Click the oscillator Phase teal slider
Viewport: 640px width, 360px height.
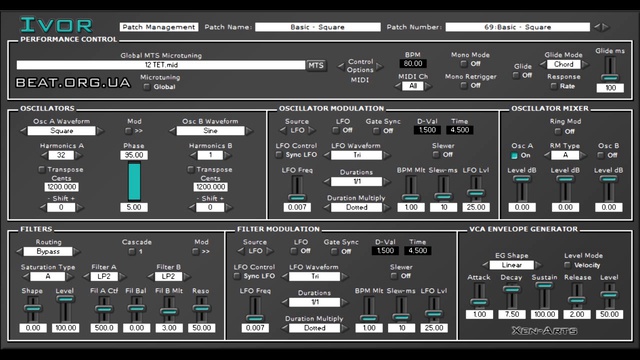134,181
